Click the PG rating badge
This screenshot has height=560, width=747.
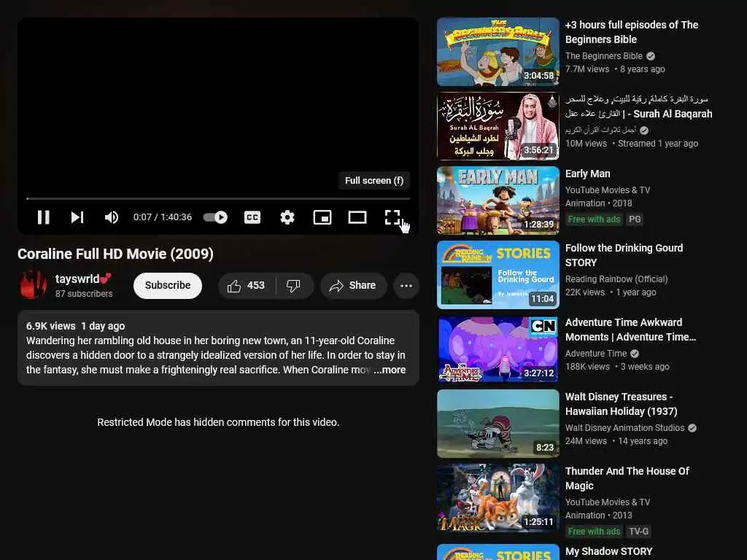(635, 219)
